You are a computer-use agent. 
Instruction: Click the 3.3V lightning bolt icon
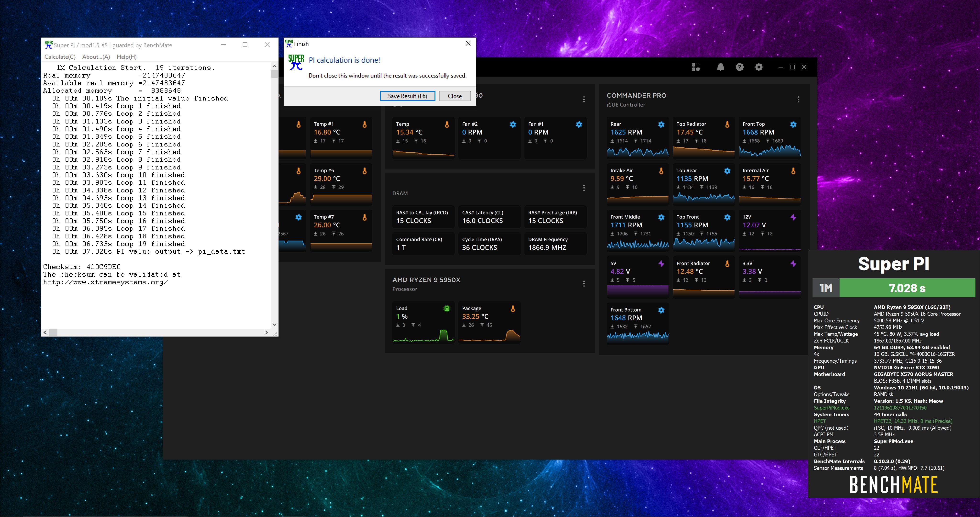coord(793,264)
